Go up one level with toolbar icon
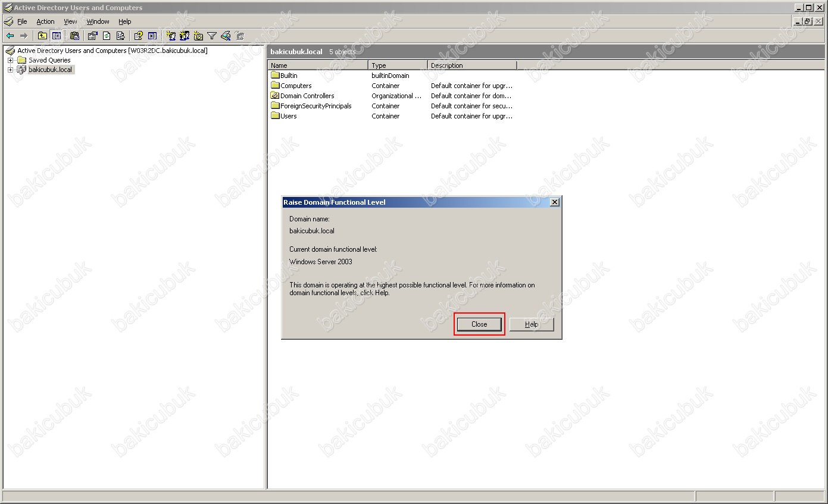 pyautogui.click(x=42, y=36)
